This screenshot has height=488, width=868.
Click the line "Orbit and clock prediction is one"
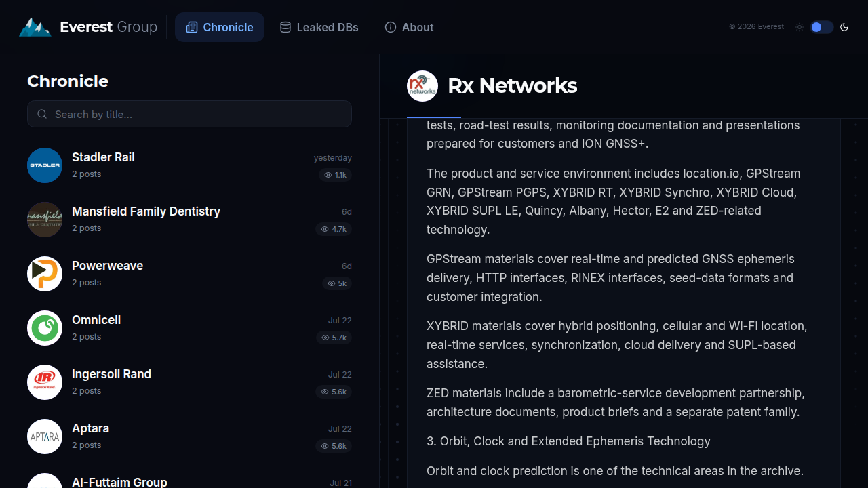click(x=615, y=471)
